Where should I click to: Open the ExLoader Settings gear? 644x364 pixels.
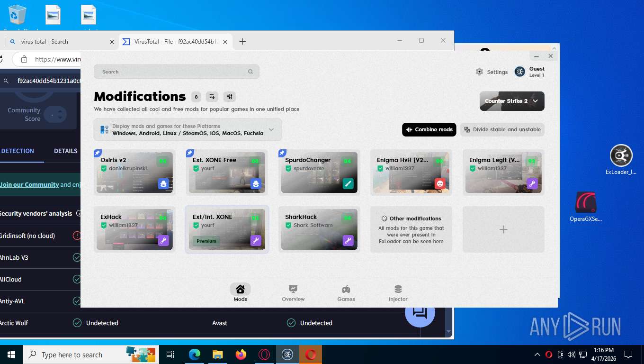(479, 72)
